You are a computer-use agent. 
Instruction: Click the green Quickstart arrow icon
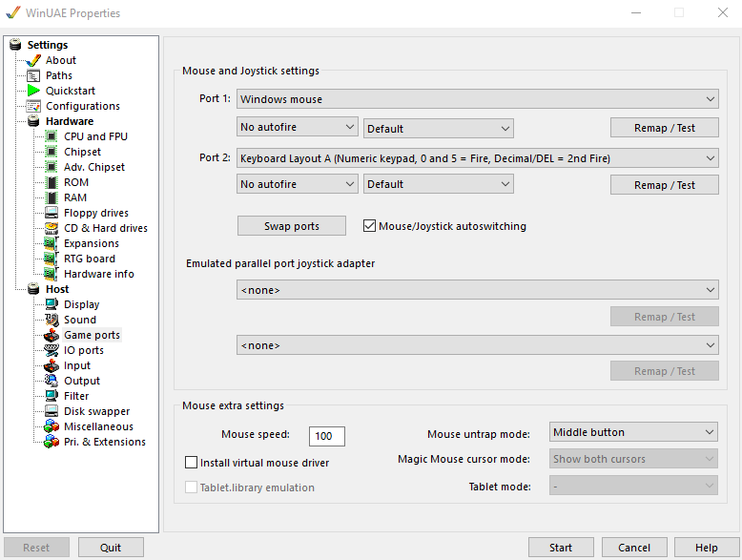33,91
